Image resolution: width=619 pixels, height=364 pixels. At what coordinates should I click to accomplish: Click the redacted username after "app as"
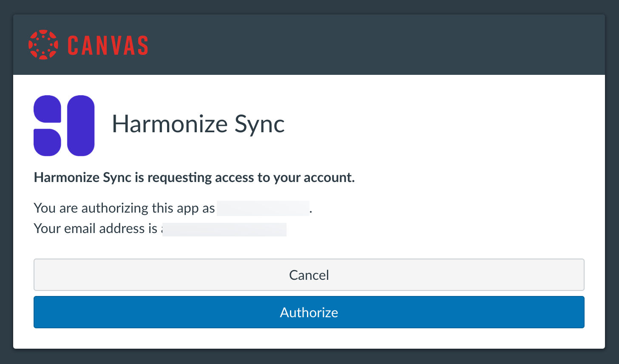click(x=263, y=208)
